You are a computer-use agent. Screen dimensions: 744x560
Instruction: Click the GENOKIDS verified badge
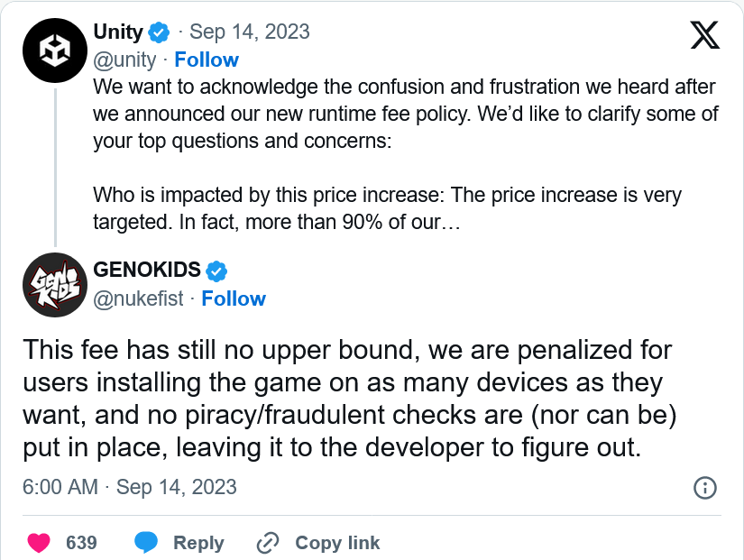pos(216,271)
